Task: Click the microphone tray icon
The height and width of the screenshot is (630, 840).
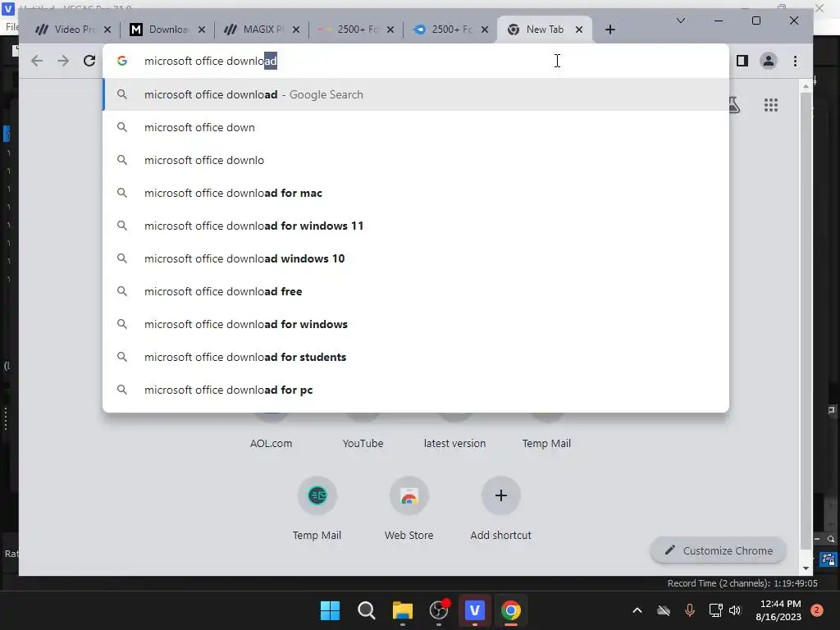Action: coord(690,610)
